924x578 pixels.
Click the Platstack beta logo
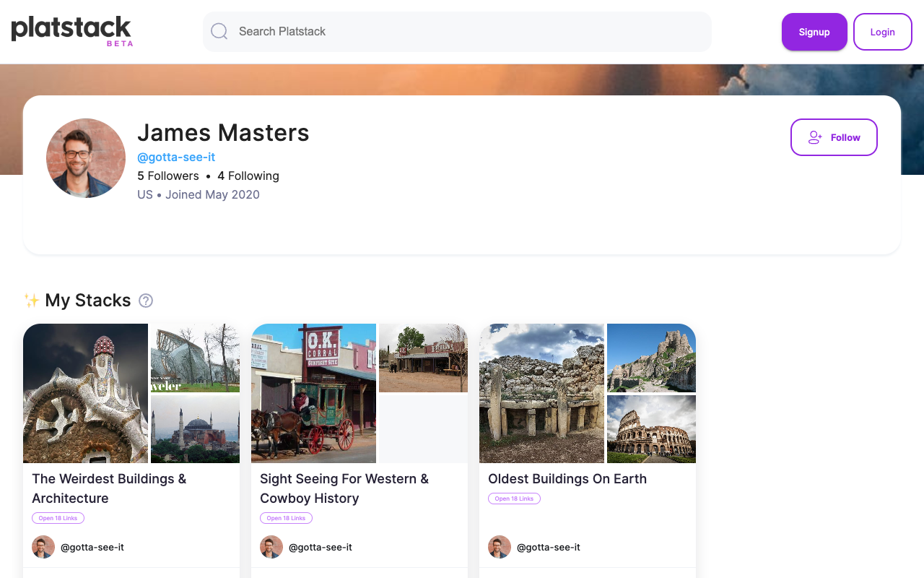coord(72,31)
